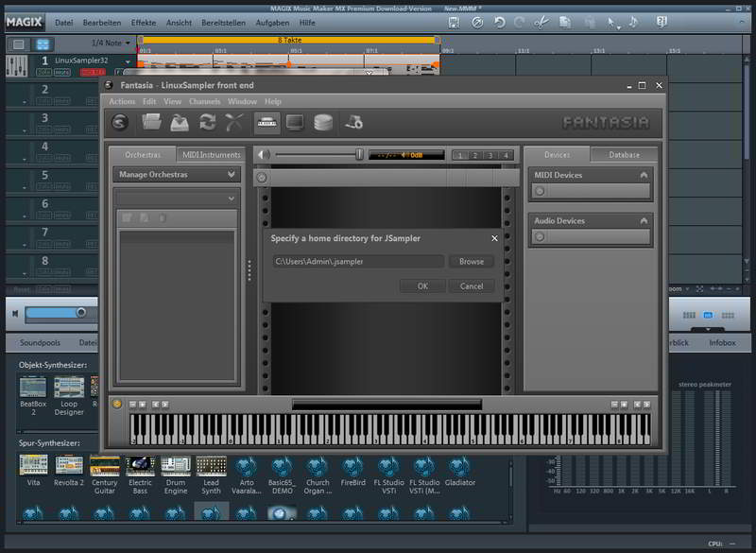The width and height of the screenshot is (756, 553).
Task: Open the Effekte menu in MAGIX
Action: (x=144, y=23)
